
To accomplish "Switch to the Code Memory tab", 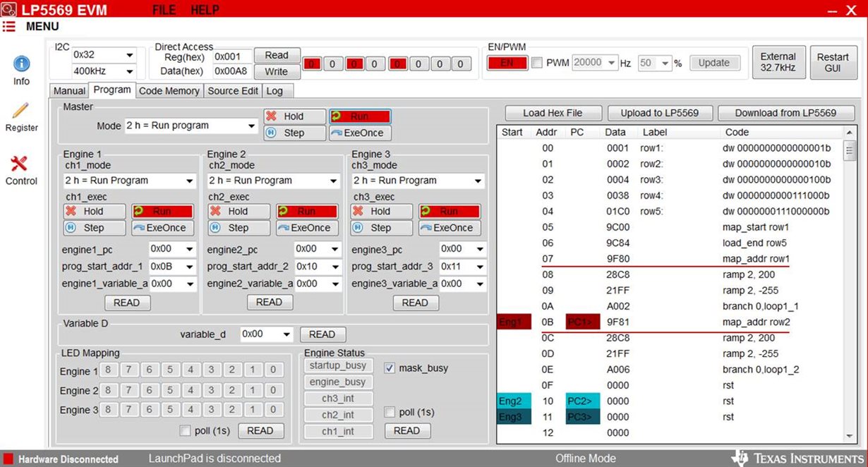I will click(169, 91).
